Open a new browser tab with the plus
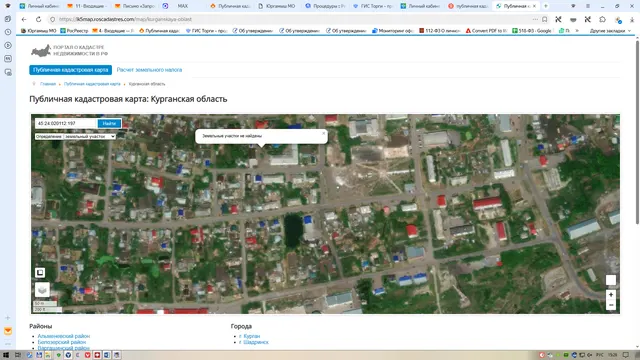Viewport: 640px width, 360px height. click(x=546, y=6)
